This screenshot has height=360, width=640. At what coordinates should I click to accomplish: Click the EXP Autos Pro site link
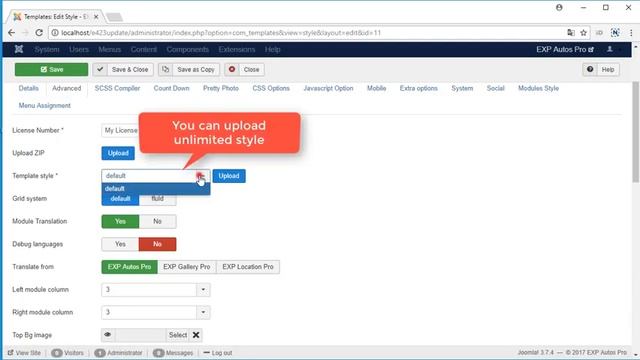point(565,49)
